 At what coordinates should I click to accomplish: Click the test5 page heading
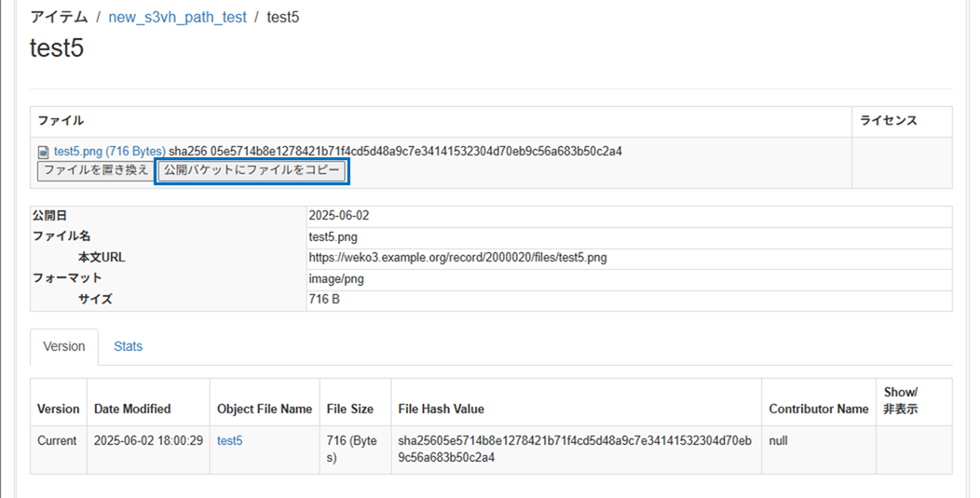point(57,48)
